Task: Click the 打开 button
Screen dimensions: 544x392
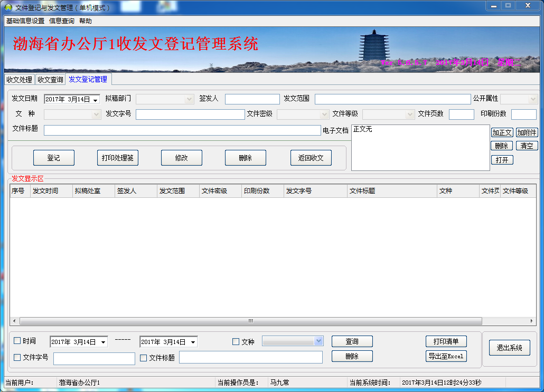Action: [502, 160]
